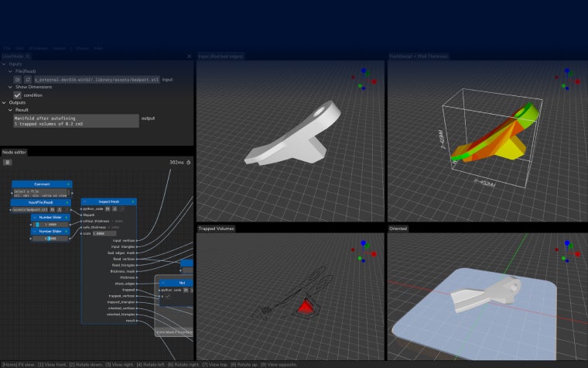Open the File menu
Screen dimensions: 588x368
[x=6, y=49]
